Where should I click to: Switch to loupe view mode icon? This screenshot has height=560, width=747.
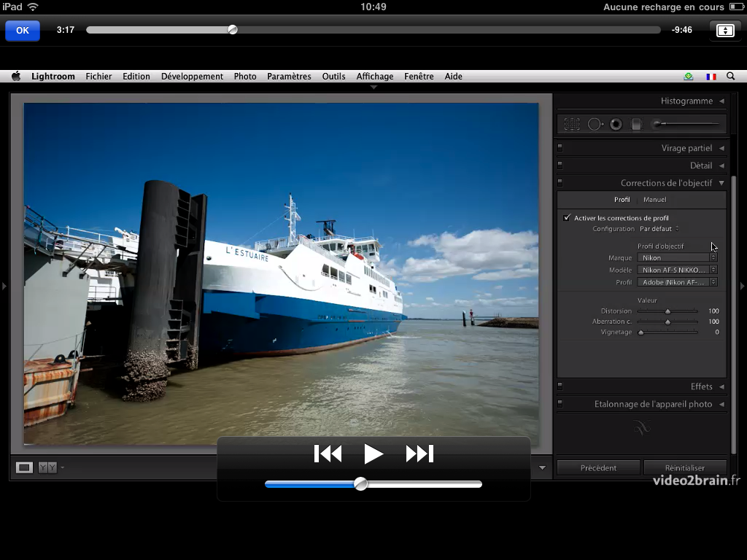pyautogui.click(x=24, y=467)
